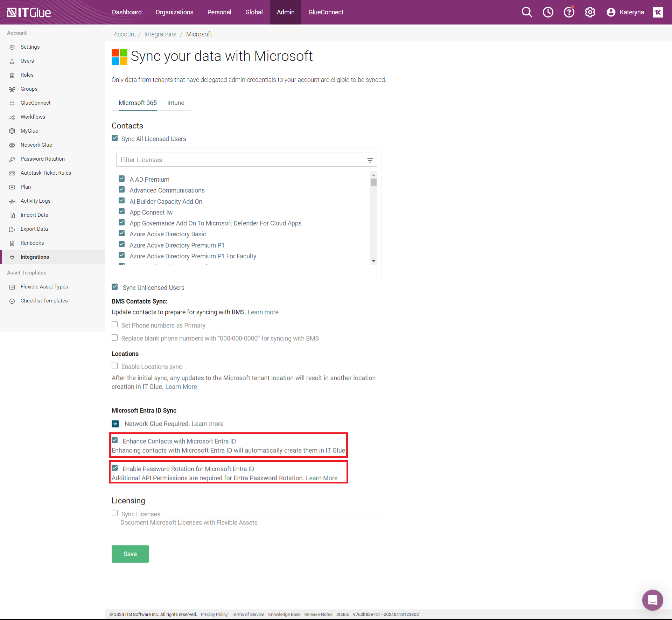672x620 pixels.
Task: Open Groups icon in sidebar
Action: point(12,89)
